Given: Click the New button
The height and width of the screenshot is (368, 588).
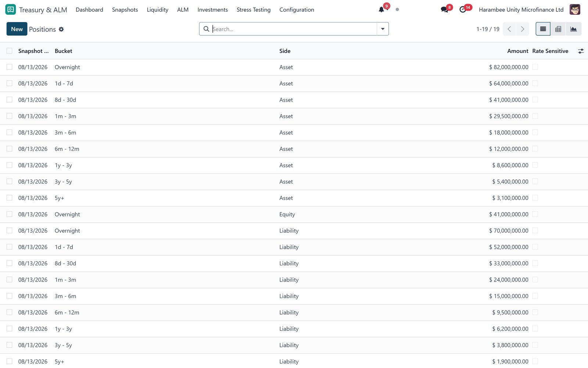Looking at the screenshot, I should click(17, 29).
